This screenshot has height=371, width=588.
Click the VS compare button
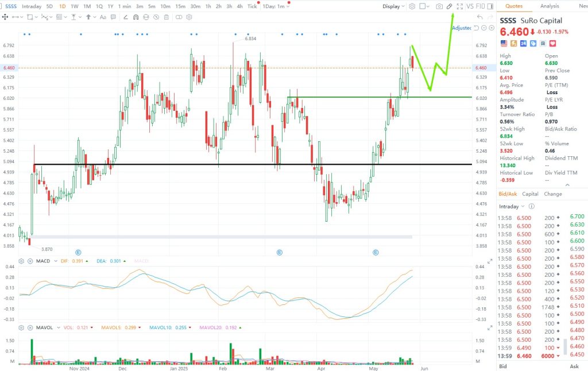pyautogui.click(x=470, y=6)
